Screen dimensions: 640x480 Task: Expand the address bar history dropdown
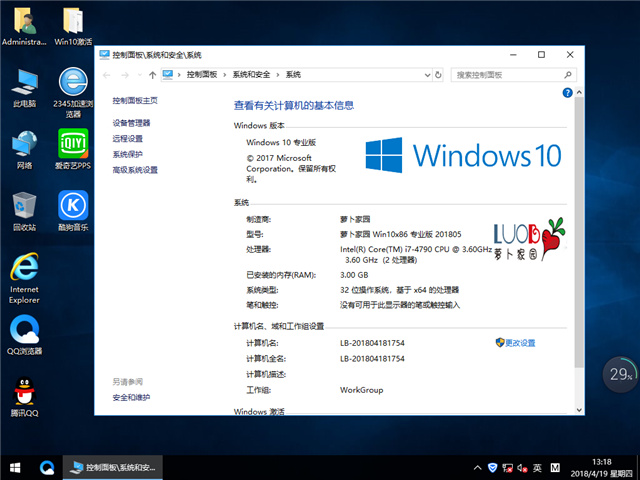(427, 75)
